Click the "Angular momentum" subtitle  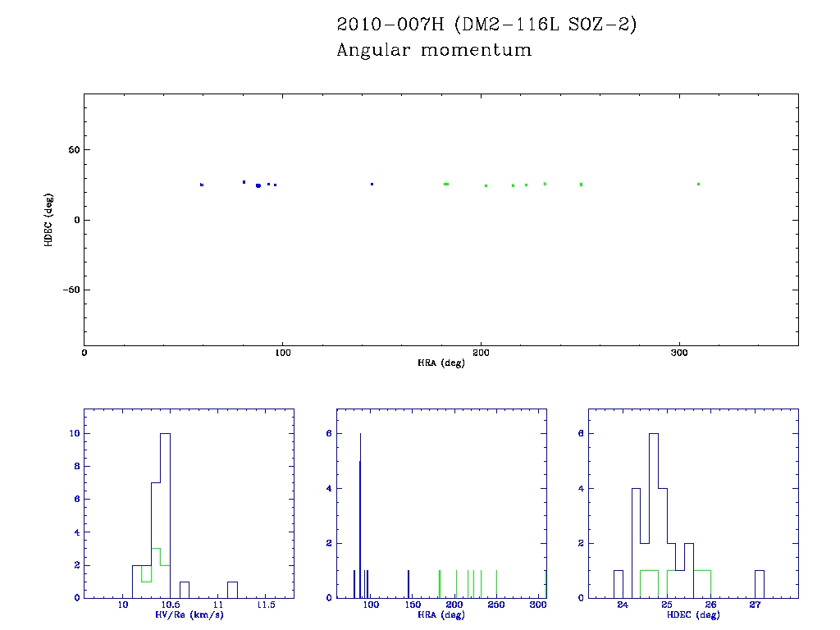click(434, 51)
